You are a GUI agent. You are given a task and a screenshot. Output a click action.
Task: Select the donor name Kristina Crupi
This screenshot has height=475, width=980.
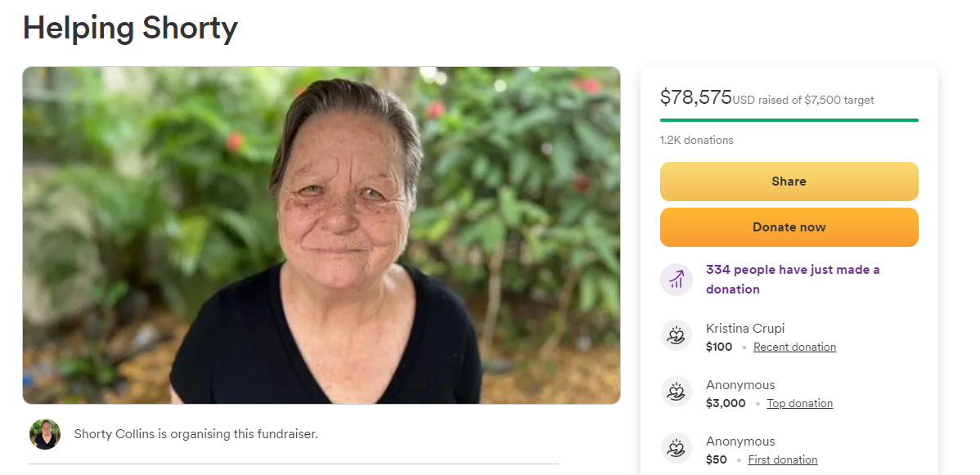[x=745, y=328]
